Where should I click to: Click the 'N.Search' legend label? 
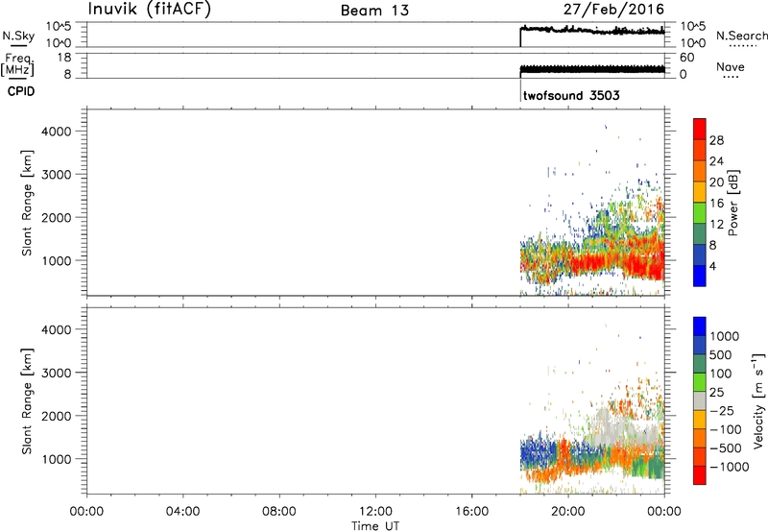point(741,36)
